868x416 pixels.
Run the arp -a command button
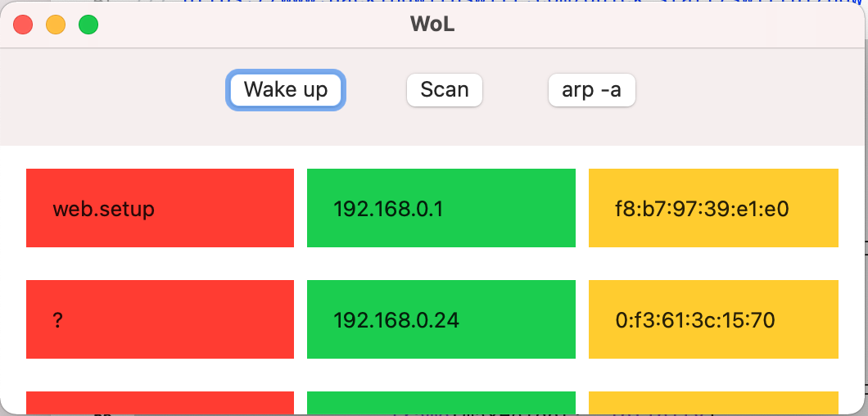coord(591,89)
